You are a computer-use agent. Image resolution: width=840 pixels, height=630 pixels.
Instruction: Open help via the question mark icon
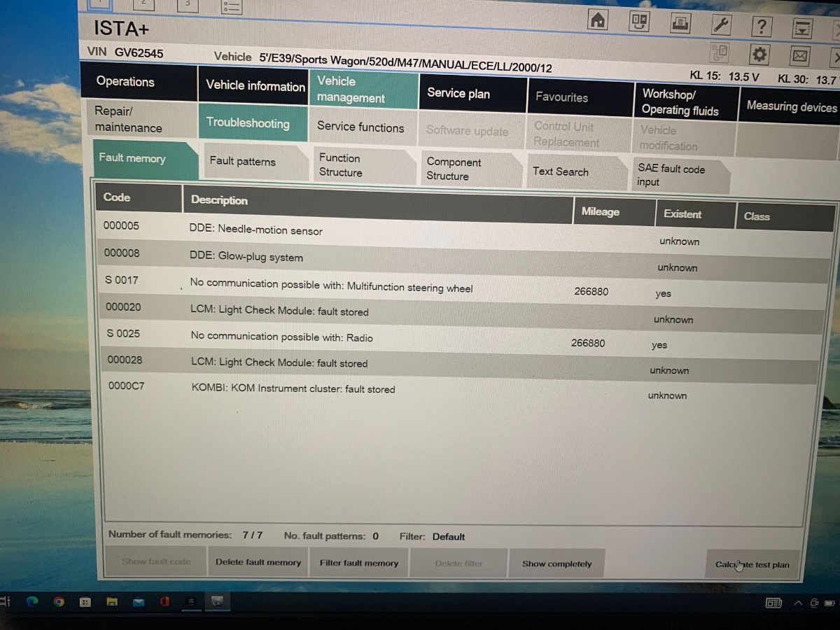point(761,27)
